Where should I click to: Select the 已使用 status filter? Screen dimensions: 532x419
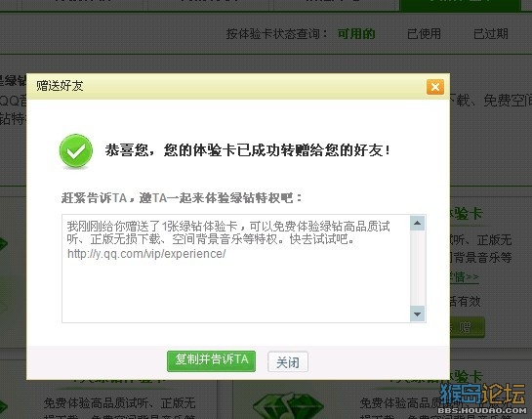424,33
